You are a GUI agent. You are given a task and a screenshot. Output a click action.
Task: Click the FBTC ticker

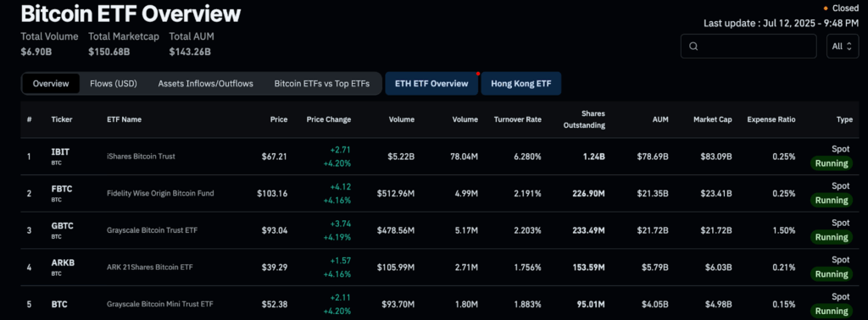point(61,189)
